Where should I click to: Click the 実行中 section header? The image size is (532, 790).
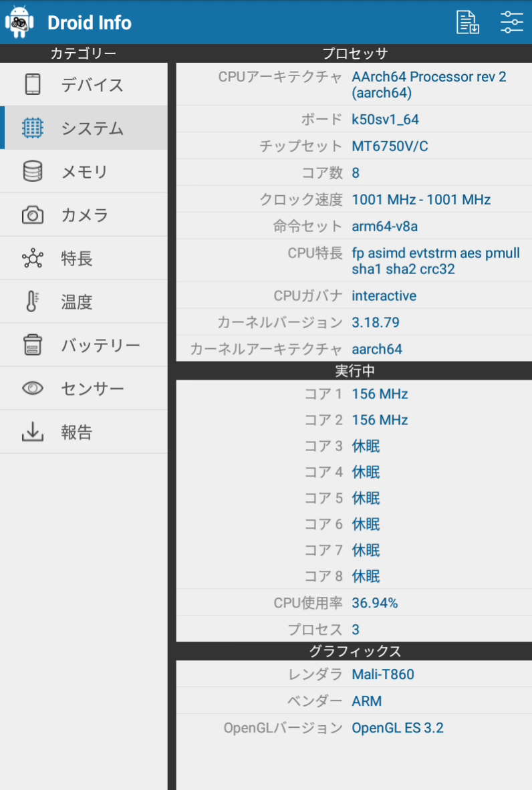click(355, 371)
